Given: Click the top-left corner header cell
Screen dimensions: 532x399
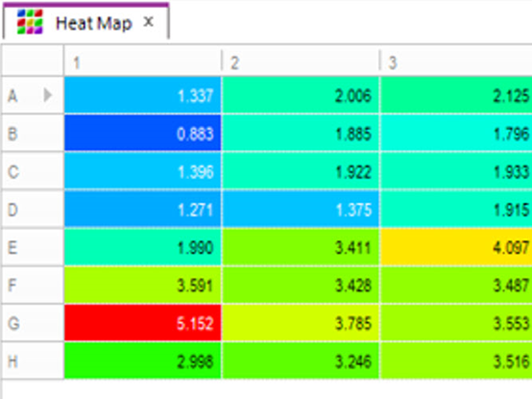Looking at the screenshot, I should pyautogui.click(x=33, y=61).
